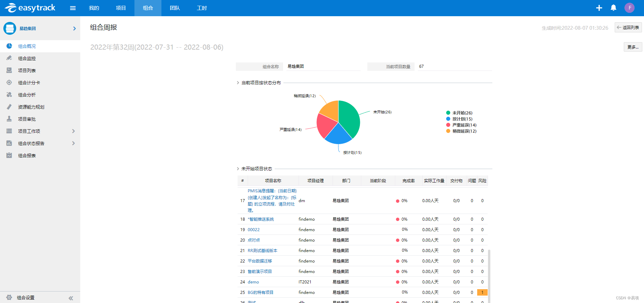Image resolution: width=644 pixels, height=303 pixels.
Task: Click the 返回列表 button
Action: point(628,27)
